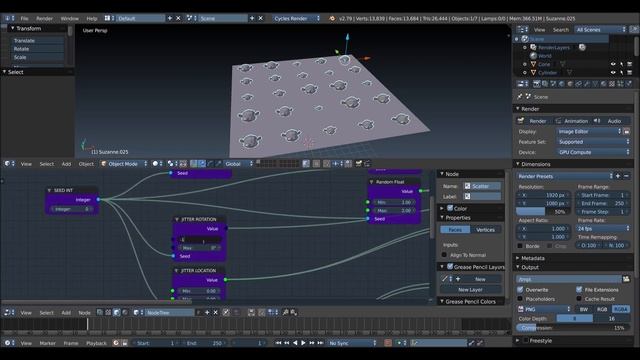This screenshot has height=360, width=640.
Task: Open the Global orientation dropdown
Action: [x=238, y=164]
